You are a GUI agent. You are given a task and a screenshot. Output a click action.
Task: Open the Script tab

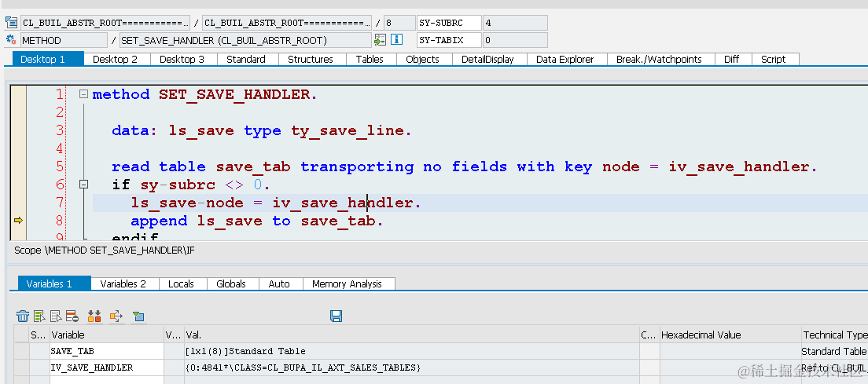[x=774, y=59]
